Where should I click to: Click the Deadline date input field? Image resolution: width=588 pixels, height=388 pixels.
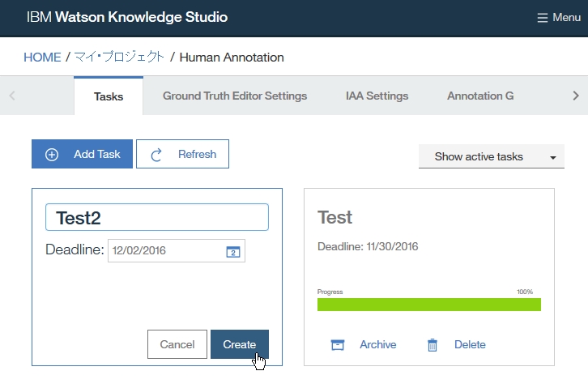(x=166, y=251)
